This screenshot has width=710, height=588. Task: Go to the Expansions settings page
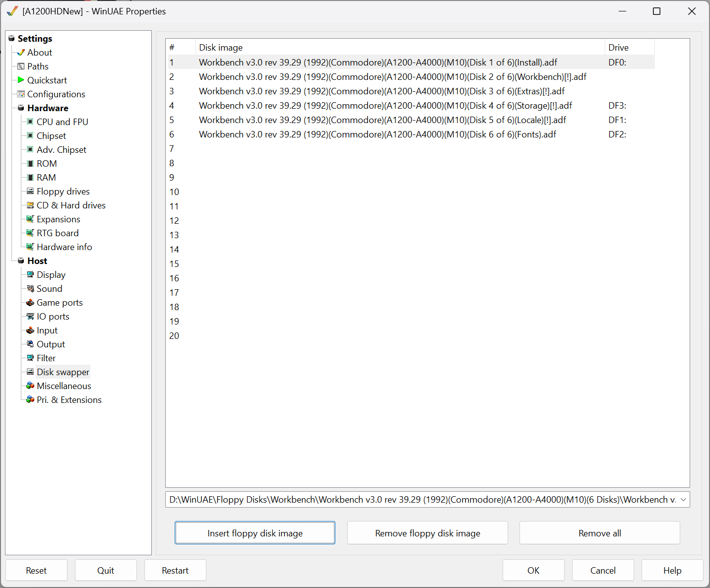click(58, 219)
